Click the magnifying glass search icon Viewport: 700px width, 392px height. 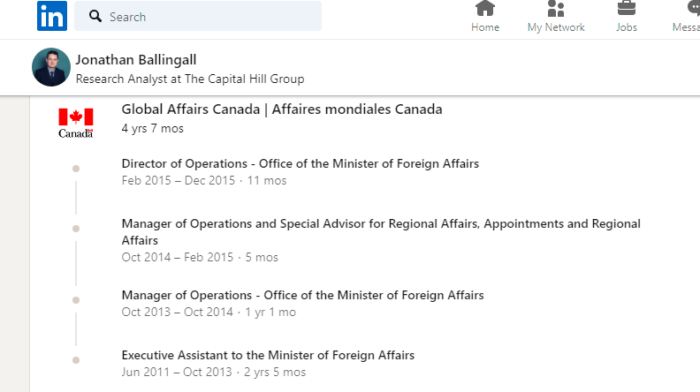pos(95,17)
